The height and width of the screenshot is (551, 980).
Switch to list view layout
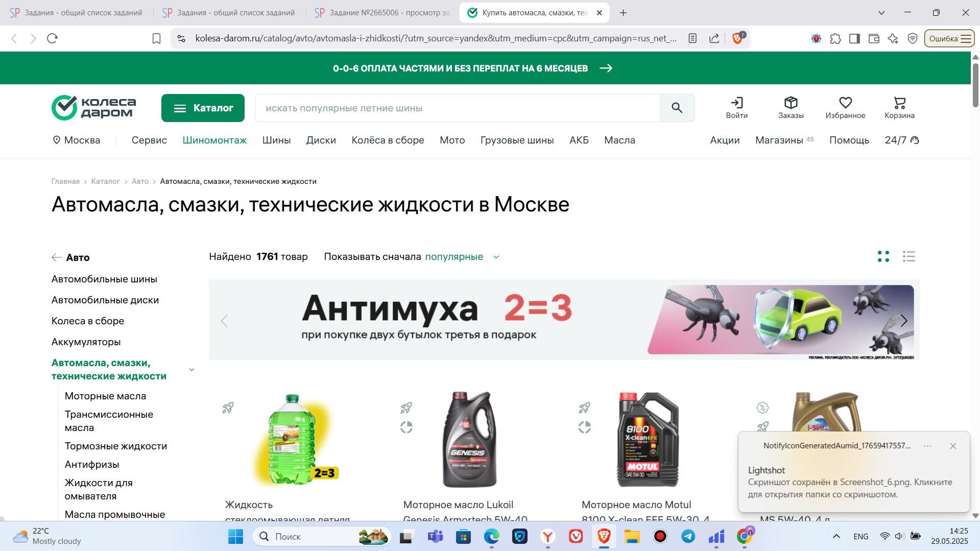coord(909,256)
